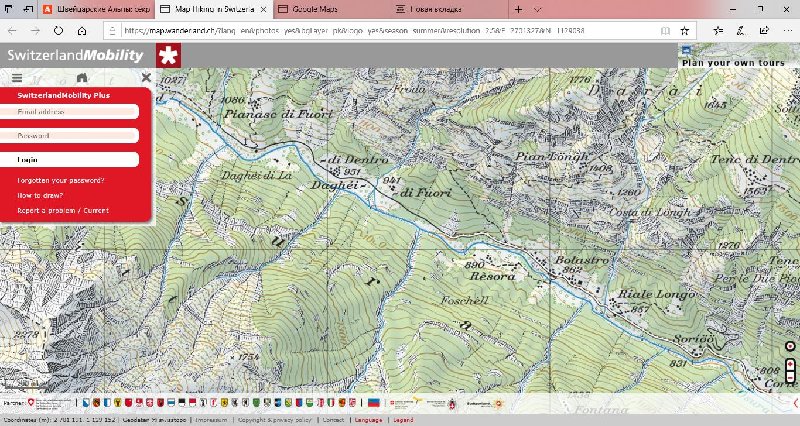Switch to the Google Maps tab
The image size is (800, 426).
pos(332,9)
